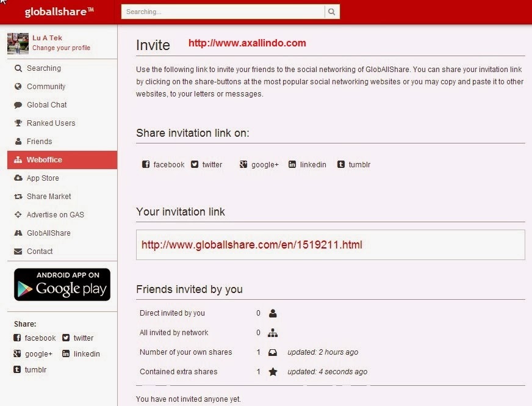The height and width of the screenshot is (406, 532).
Task: Click the retweet icon beside Share Market
Action: pos(18,197)
